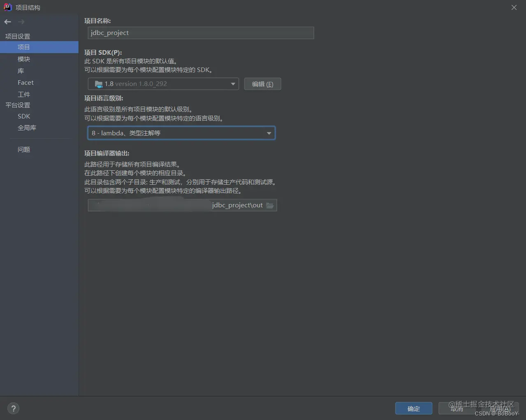This screenshot has width=526, height=420.
Task: Click the jdbc_project name input field
Action: tap(200, 33)
